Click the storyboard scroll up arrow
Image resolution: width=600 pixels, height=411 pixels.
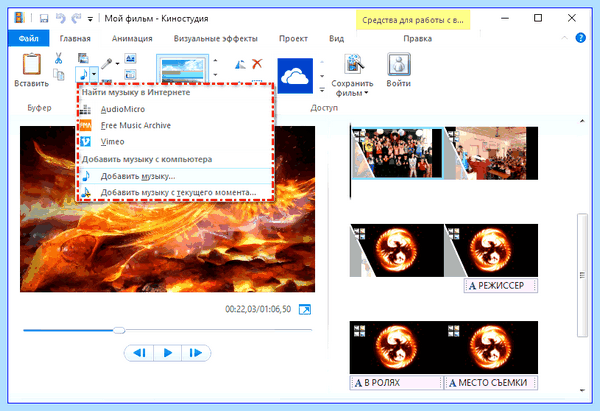pos(582,121)
